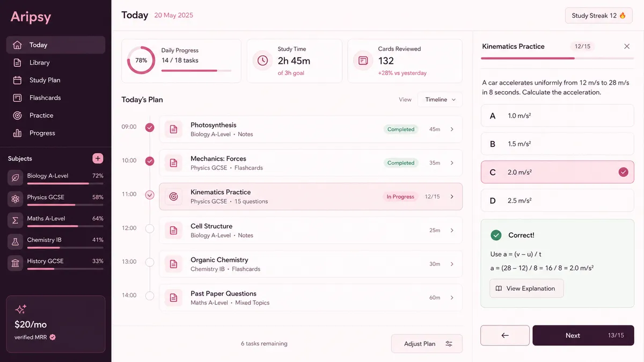The image size is (644, 362).
Task: Open Flashcards from the sidebar menu
Action: point(56,98)
